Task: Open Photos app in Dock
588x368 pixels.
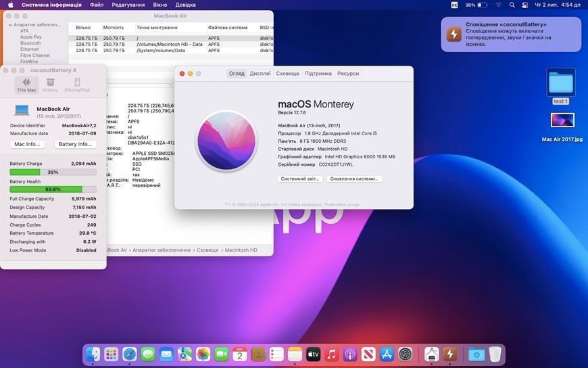Action: [203, 354]
